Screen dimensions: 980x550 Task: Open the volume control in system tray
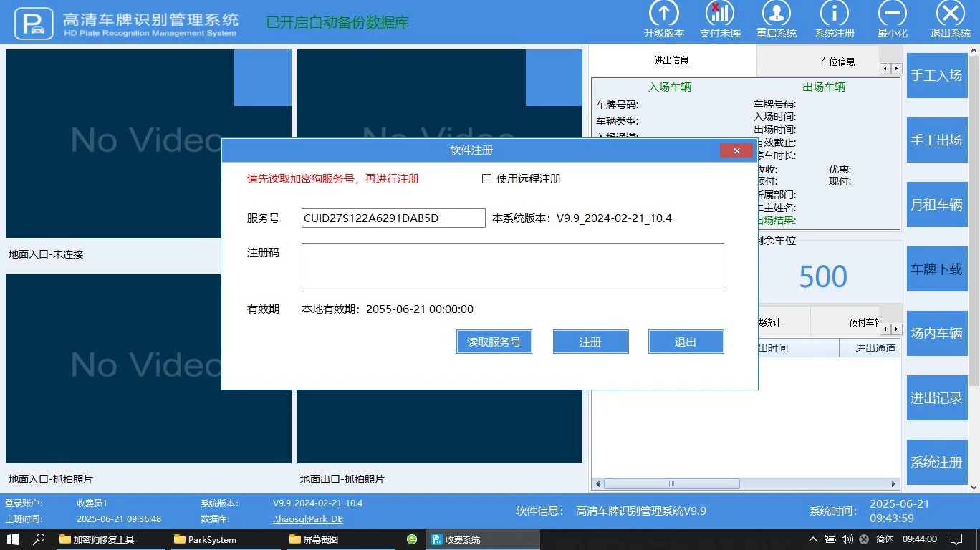tap(847, 539)
